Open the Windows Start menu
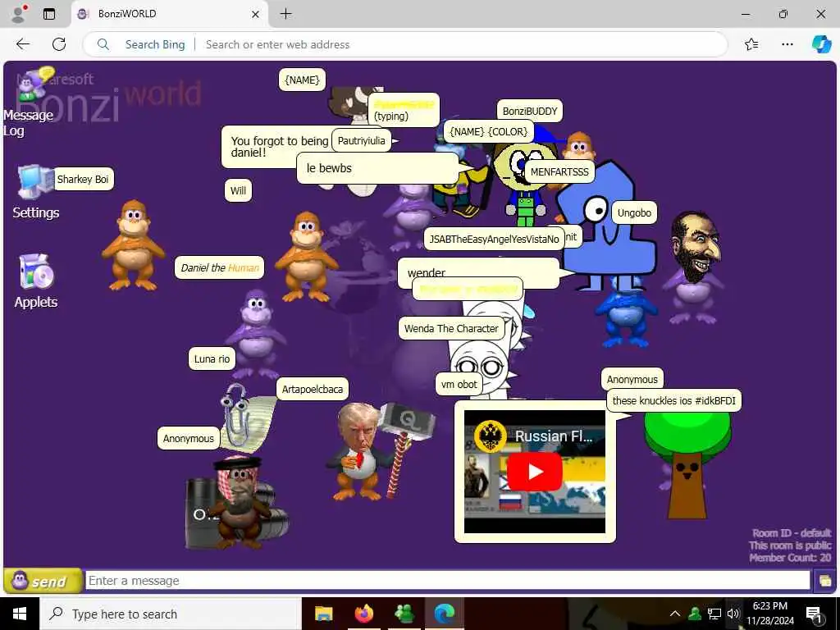The width and height of the screenshot is (840, 630). [x=20, y=614]
